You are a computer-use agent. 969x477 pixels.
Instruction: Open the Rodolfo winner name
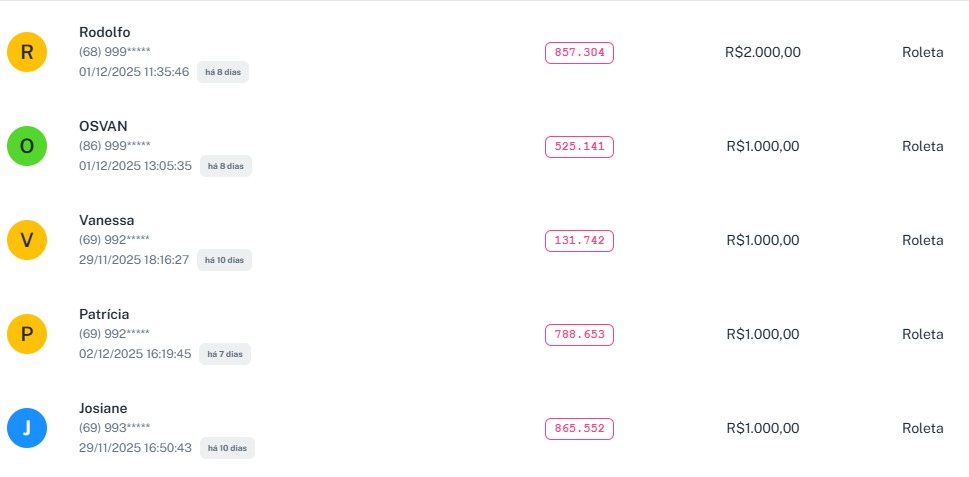(105, 32)
